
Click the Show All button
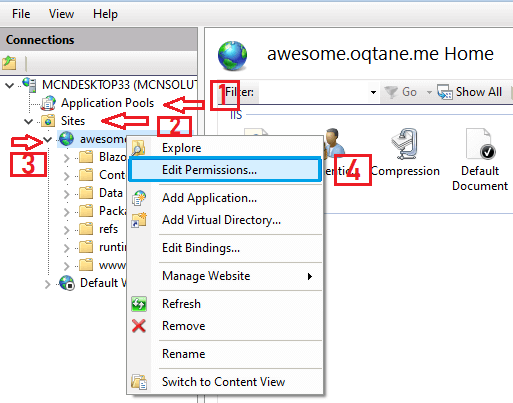point(469,92)
